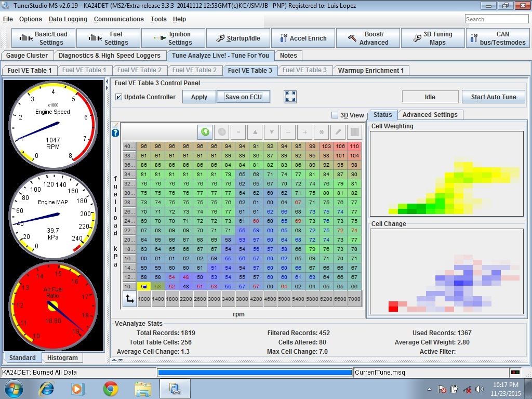
Task: Open the File menu
Action: [8, 19]
